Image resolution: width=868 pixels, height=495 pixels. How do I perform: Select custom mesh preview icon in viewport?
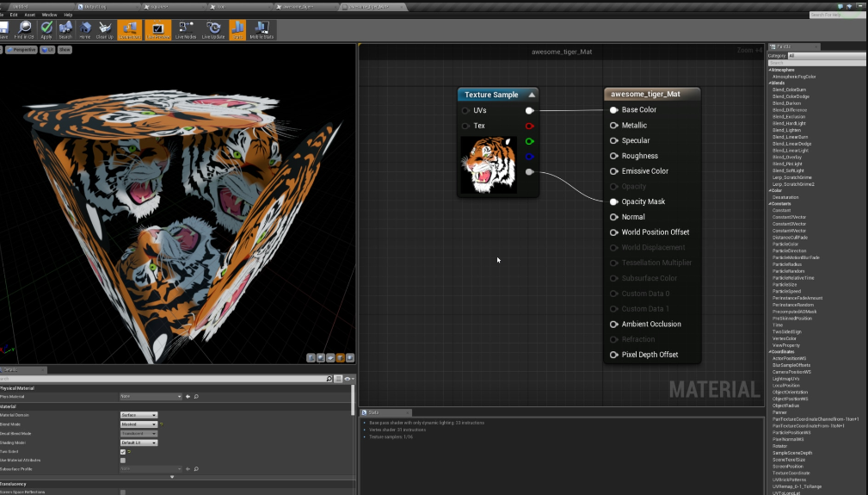pos(350,357)
